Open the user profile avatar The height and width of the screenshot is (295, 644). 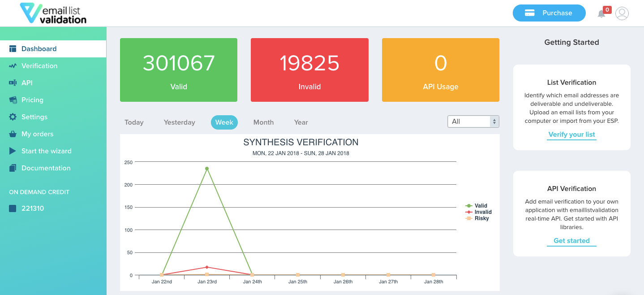[x=622, y=13]
